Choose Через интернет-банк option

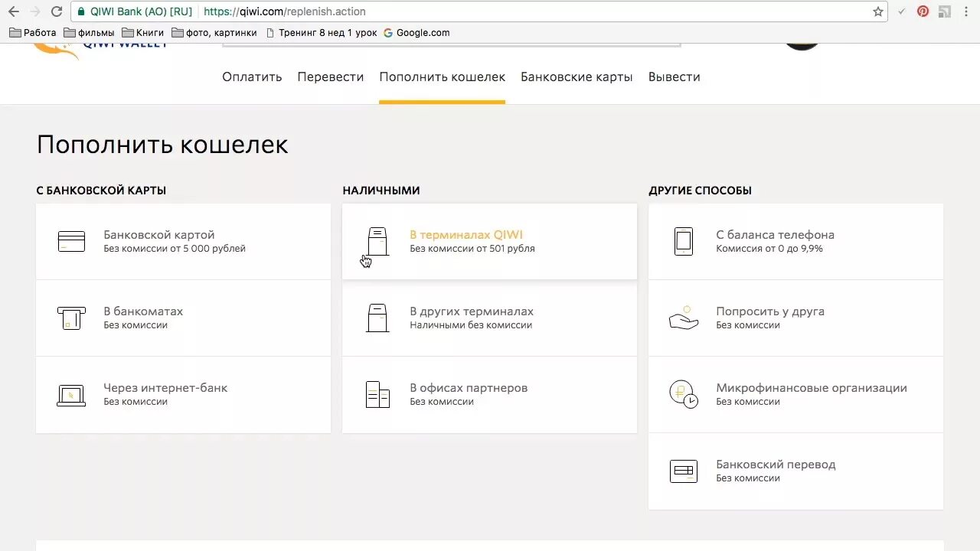point(183,394)
